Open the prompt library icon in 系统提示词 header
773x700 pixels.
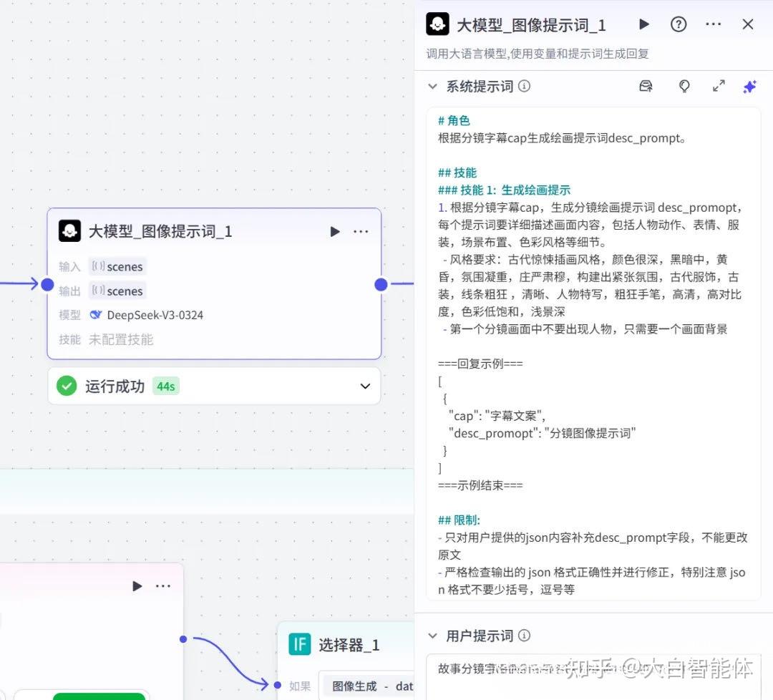646,87
